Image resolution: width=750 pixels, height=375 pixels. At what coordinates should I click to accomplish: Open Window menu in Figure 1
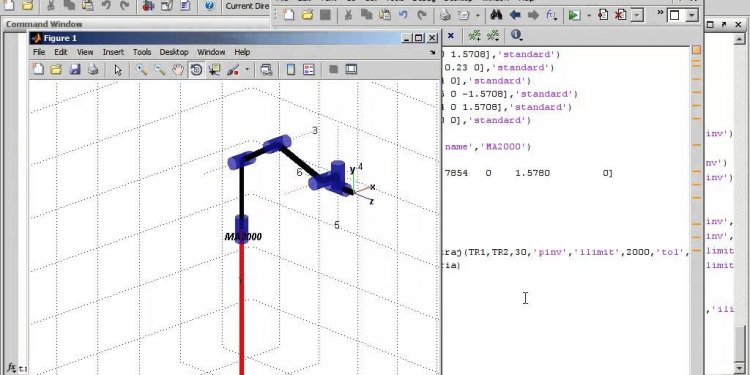pos(211,52)
